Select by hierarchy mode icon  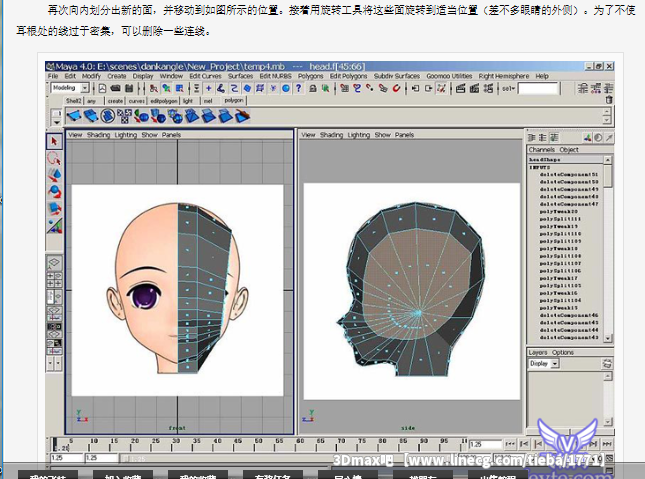tap(154, 88)
